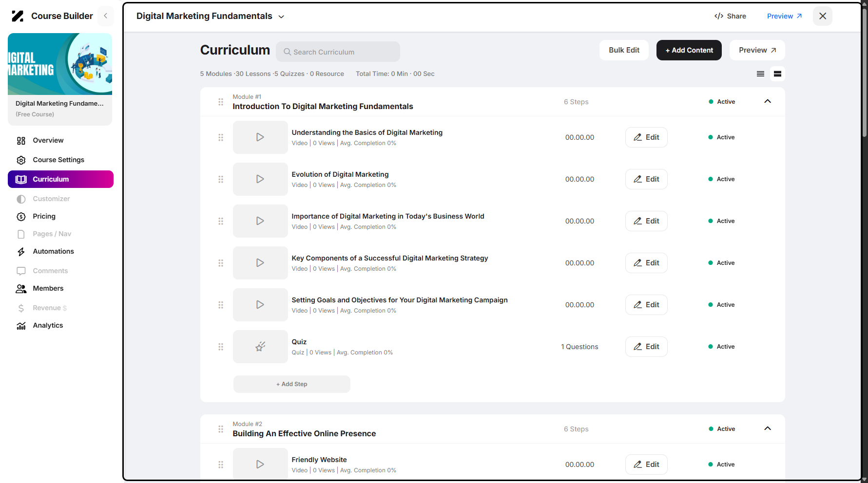The height and width of the screenshot is (483, 868).
Task: Toggle Active status of Module #1
Action: click(722, 102)
